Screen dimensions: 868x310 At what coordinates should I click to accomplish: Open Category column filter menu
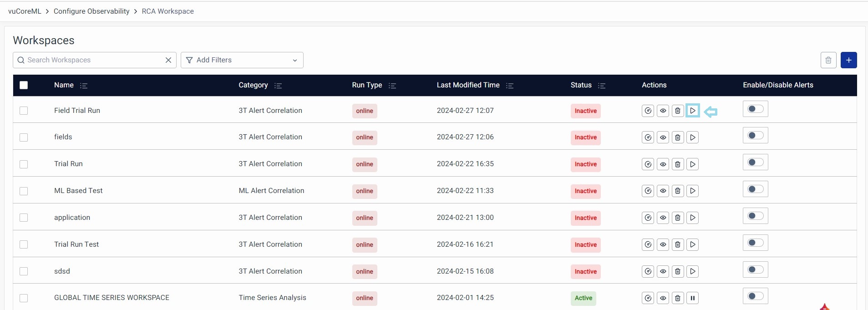tap(278, 86)
